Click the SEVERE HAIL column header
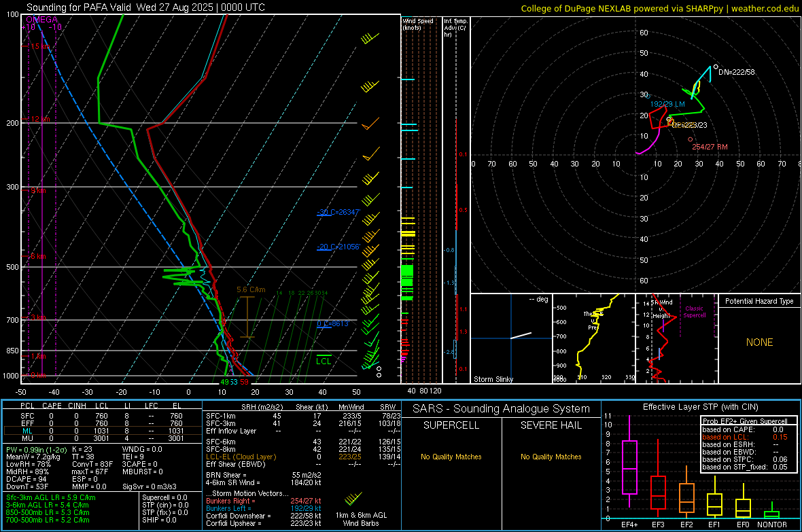The image size is (802, 532). (x=551, y=425)
